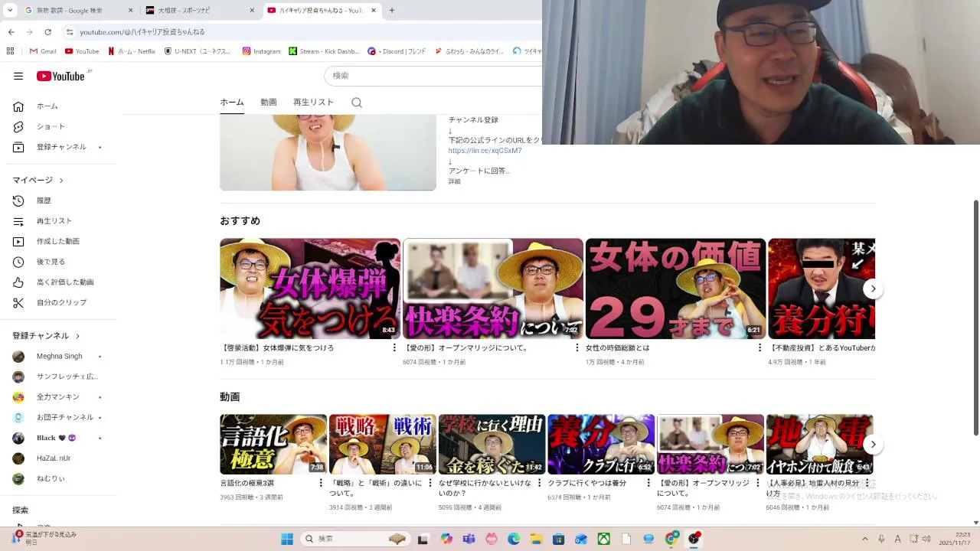Open Liked videos (高く評価した動画)
The width and height of the screenshot is (980, 551).
(58, 282)
